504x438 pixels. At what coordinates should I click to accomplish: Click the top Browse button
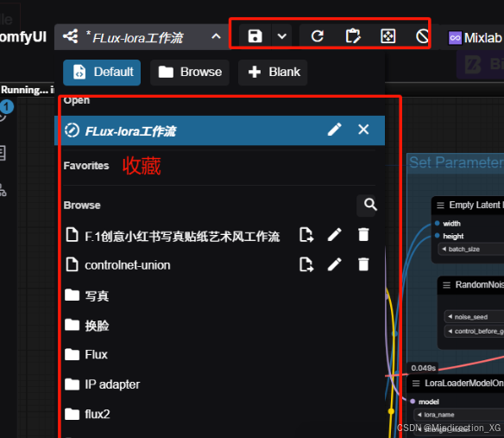click(x=190, y=72)
